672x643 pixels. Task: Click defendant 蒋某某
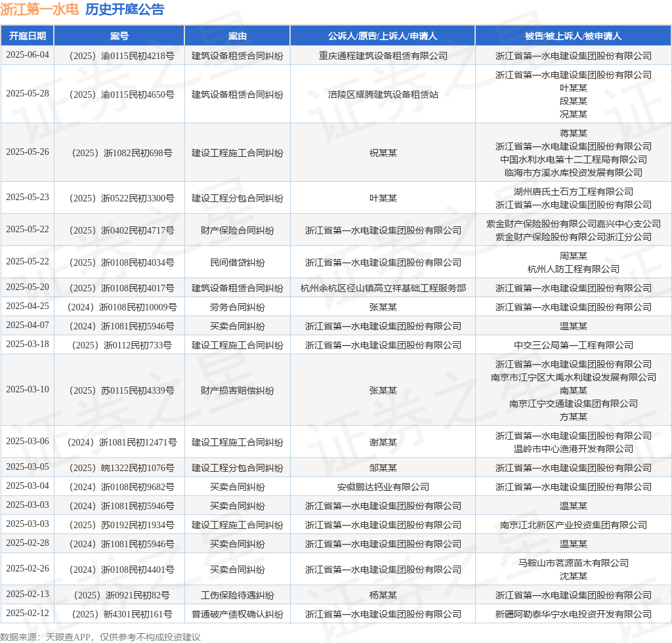click(574, 133)
